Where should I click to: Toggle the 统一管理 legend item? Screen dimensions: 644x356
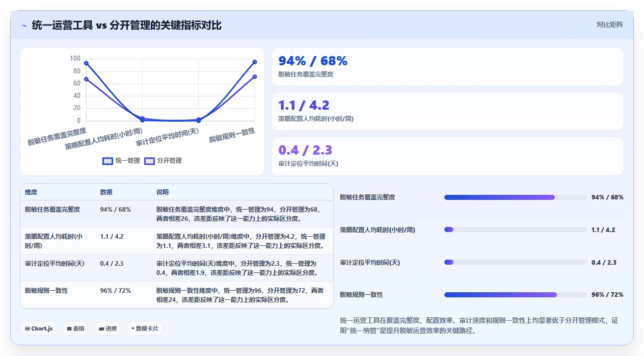(121, 161)
